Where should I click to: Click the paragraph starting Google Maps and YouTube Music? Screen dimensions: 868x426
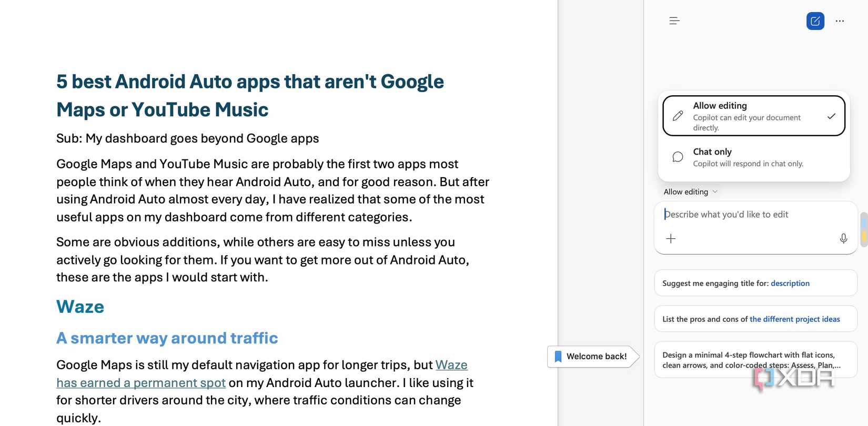point(273,190)
